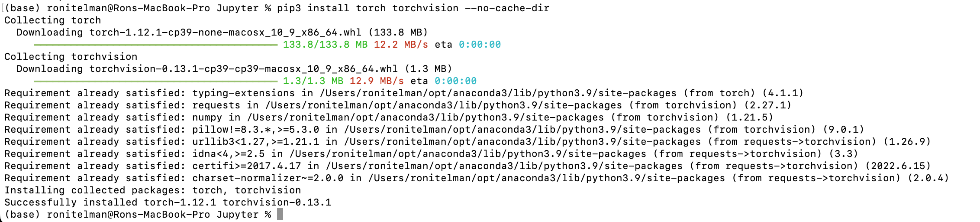
Task: Click the charset-normalizer requirement text
Action: 268,178
